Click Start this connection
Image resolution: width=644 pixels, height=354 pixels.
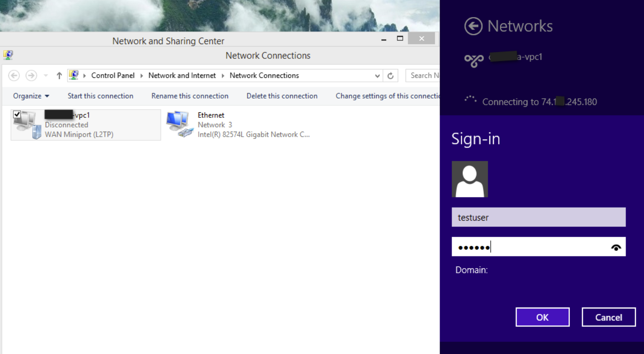coord(100,96)
